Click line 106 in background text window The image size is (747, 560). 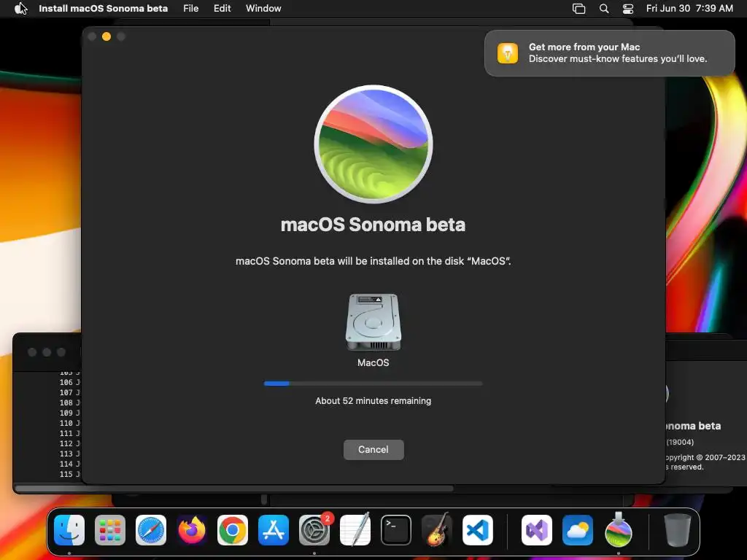(x=69, y=382)
